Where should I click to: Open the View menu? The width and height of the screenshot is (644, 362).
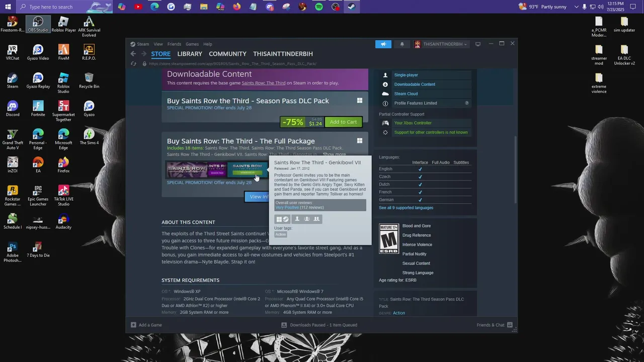point(158,44)
